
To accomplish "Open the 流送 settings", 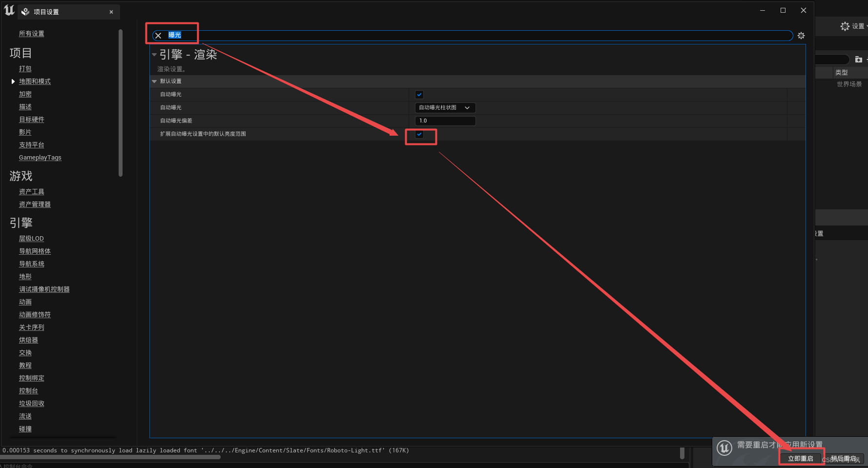I will pos(25,416).
